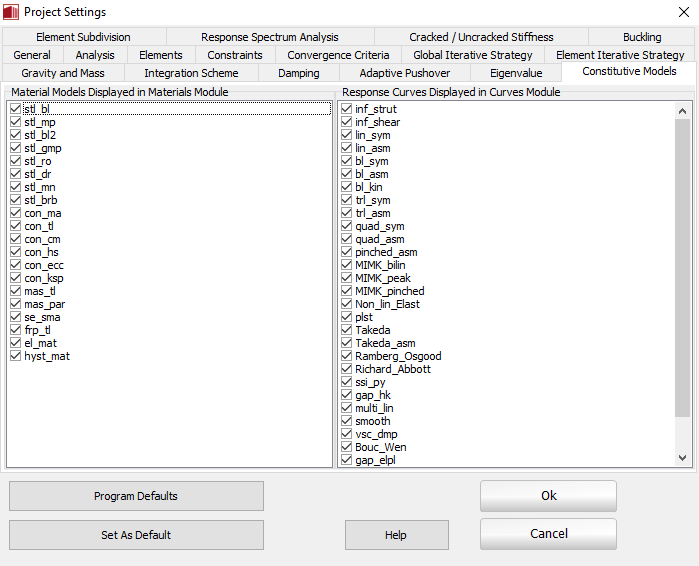699x566 pixels.
Task: Uncheck the stl_mp material model checkbox
Action: (15, 122)
